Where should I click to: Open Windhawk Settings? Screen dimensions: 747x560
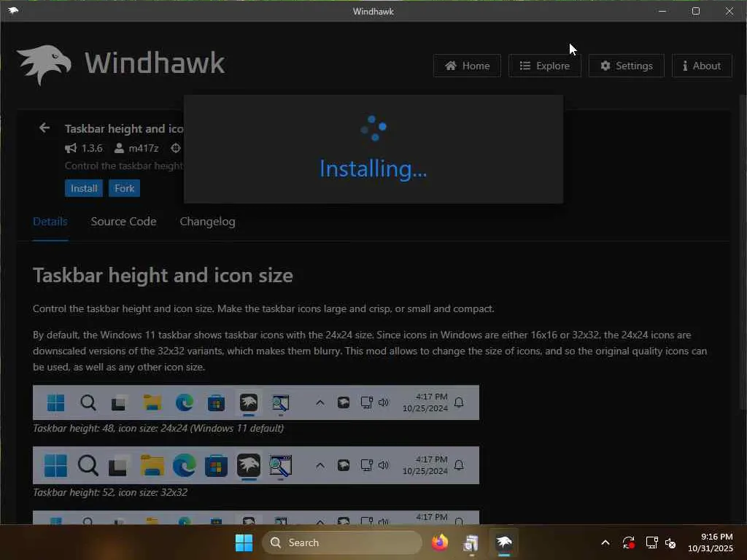click(627, 66)
